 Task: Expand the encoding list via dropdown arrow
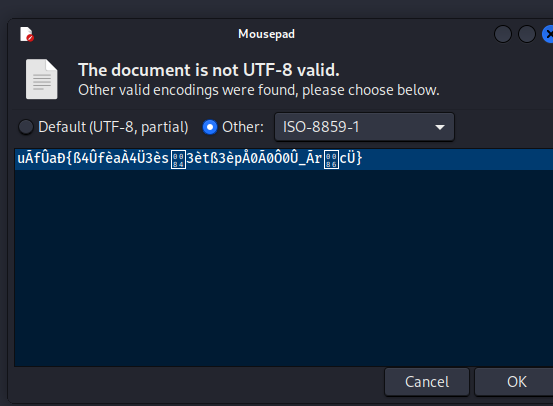pyautogui.click(x=439, y=127)
